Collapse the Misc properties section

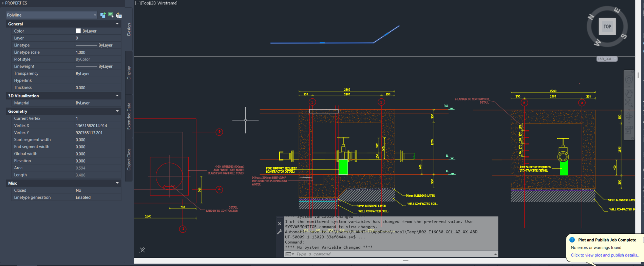tap(117, 183)
